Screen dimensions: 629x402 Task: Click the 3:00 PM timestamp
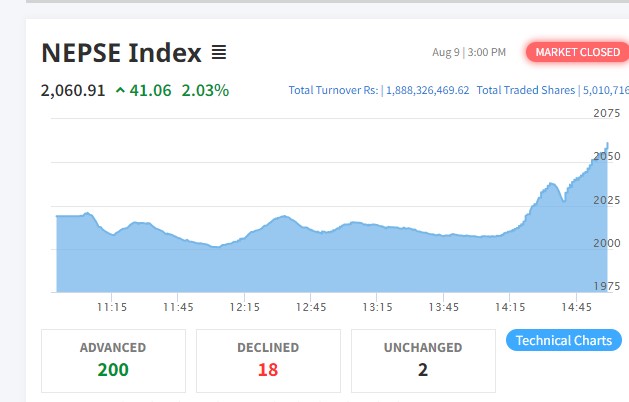click(x=485, y=52)
